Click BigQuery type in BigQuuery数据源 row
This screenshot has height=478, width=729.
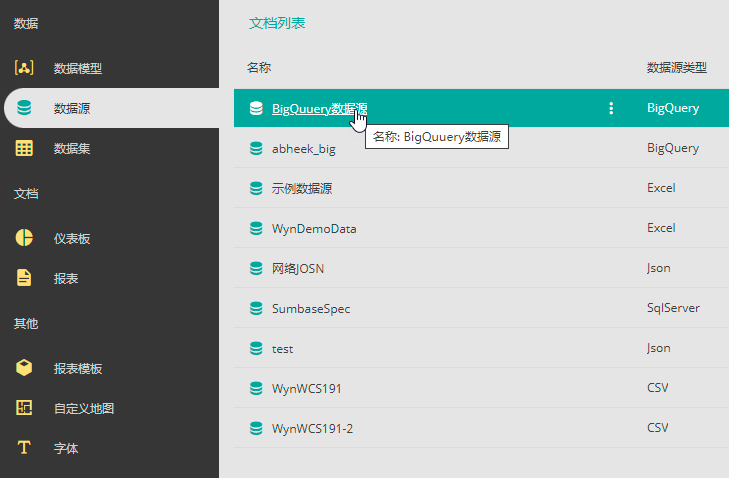pos(673,108)
